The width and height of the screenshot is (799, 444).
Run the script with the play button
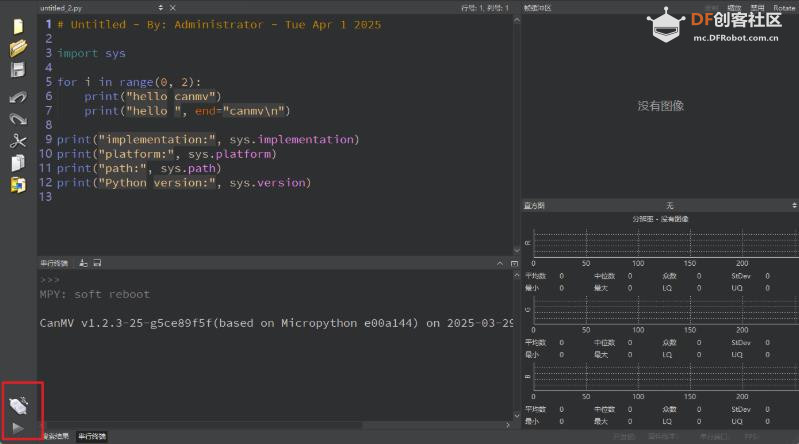pos(19,427)
